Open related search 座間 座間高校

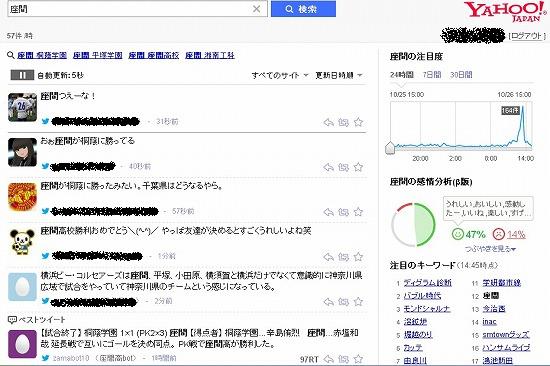[x=154, y=55]
